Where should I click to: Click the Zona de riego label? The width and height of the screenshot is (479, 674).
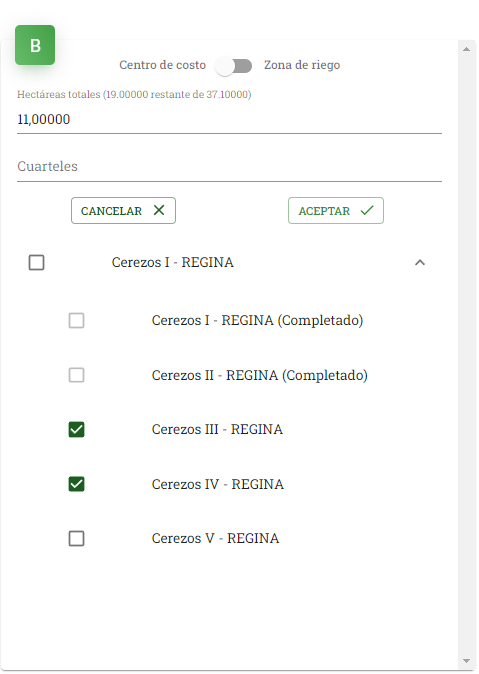[302, 65]
